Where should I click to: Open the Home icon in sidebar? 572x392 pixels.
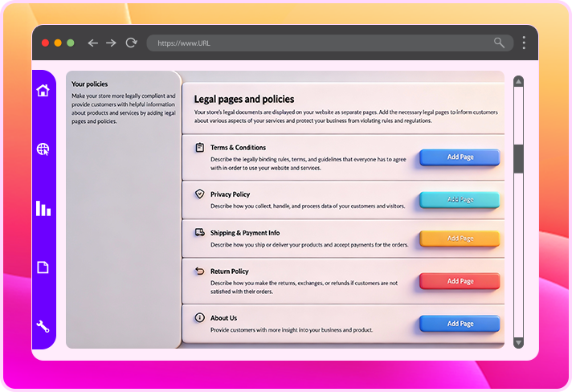pos(43,90)
